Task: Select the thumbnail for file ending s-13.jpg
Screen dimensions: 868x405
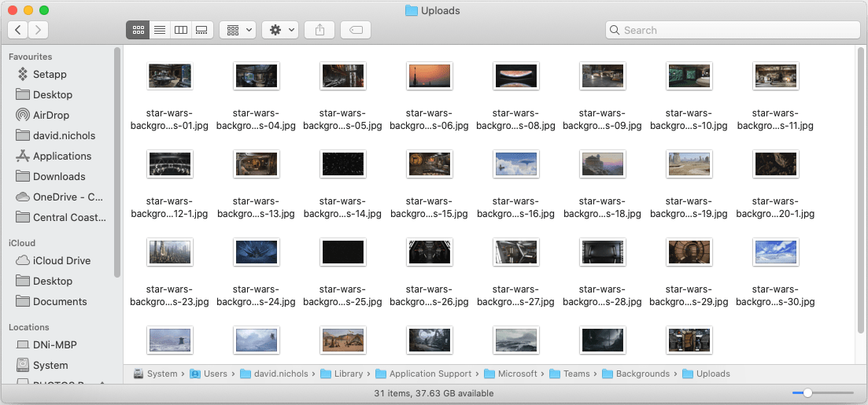Action: [x=257, y=164]
